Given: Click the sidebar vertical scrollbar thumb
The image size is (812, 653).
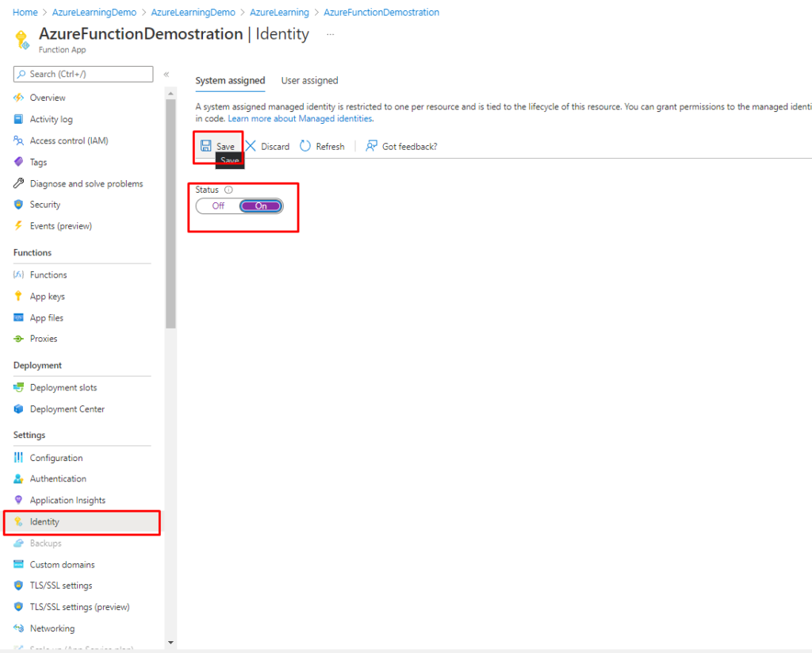Looking at the screenshot, I should coord(171,213).
